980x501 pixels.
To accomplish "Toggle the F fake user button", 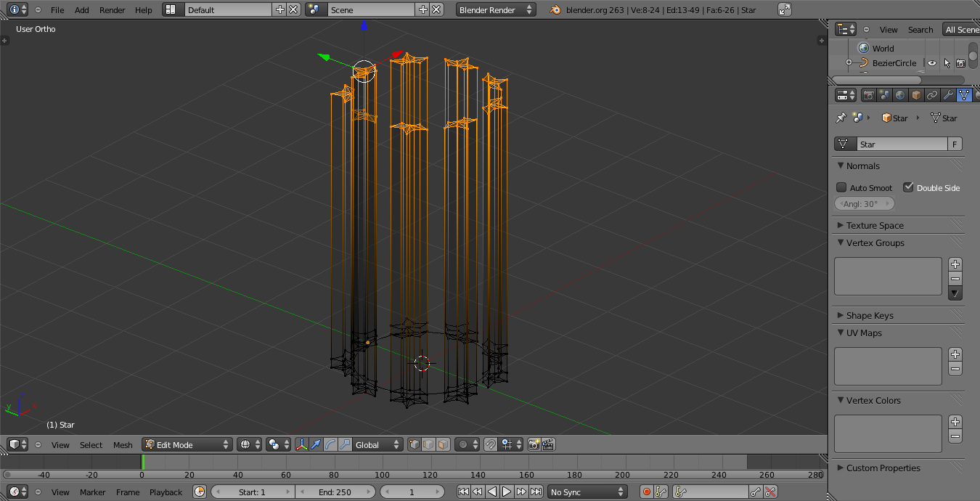I will pyautogui.click(x=955, y=144).
